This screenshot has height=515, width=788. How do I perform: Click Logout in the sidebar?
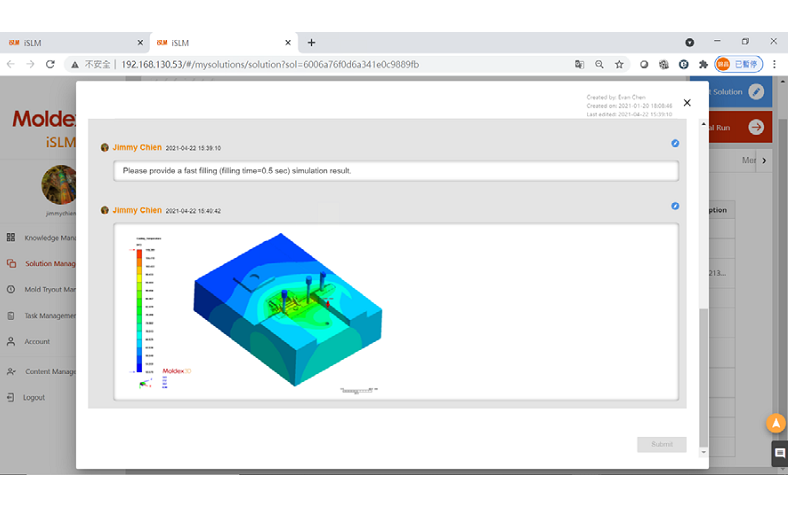[x=26, y=397]
